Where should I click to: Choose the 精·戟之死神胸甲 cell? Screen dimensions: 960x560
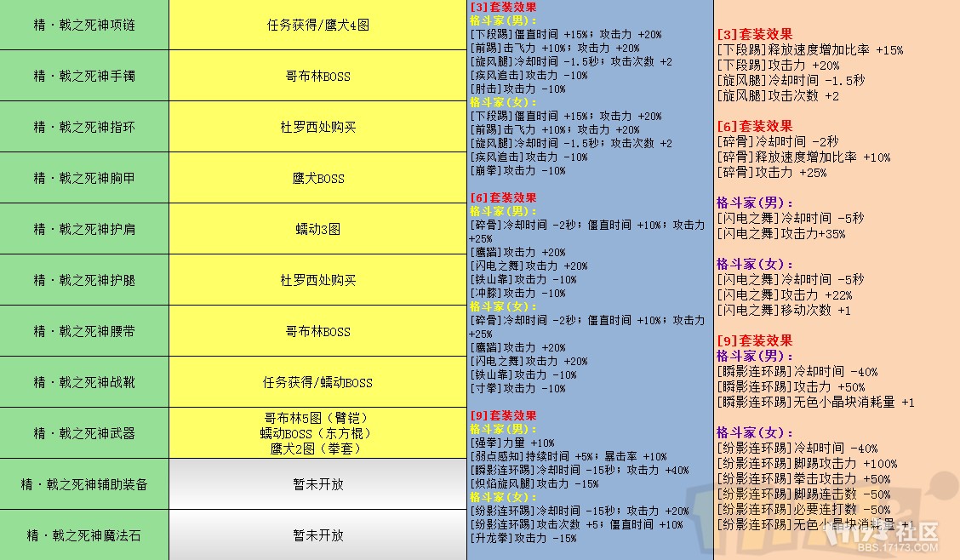coord(84,178)
